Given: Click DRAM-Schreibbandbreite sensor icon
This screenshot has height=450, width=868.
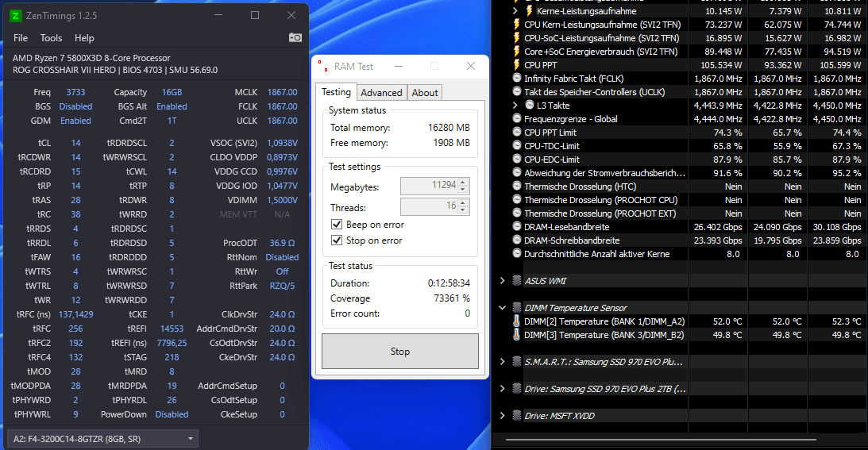Looking at the screenshot, I should click(x=517, y=239).
